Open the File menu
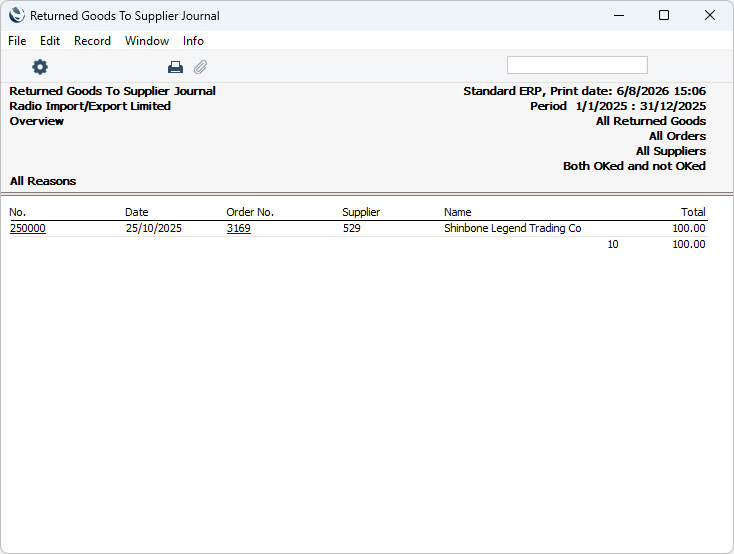 pos(17,41)
